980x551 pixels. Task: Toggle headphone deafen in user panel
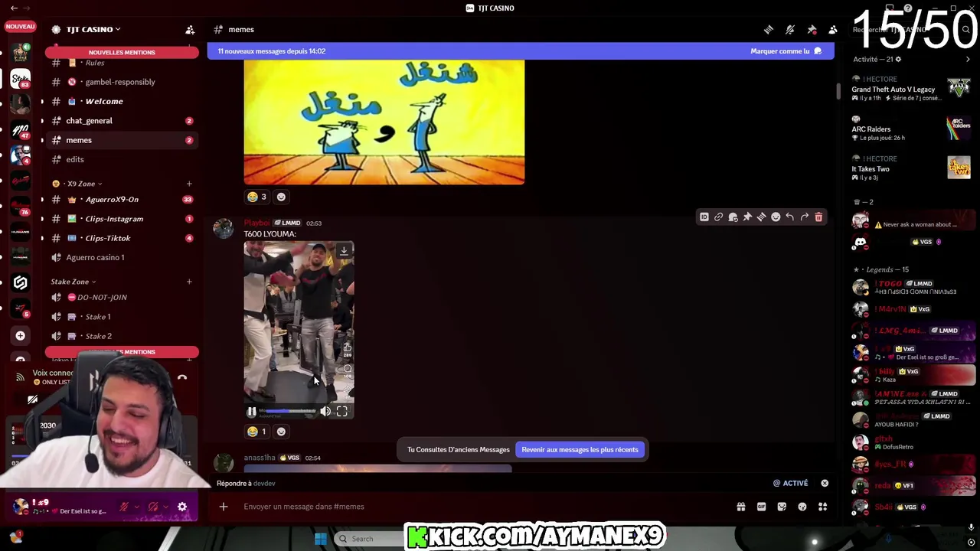click(153, 507)
